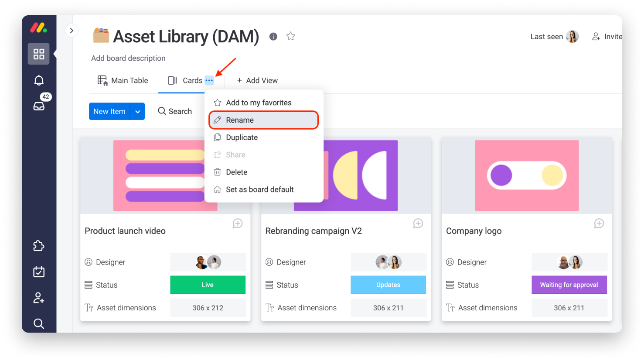Click the Cards tab three-dots menu
The height and width of the screenshot is (361, 644).
point(209,80)
